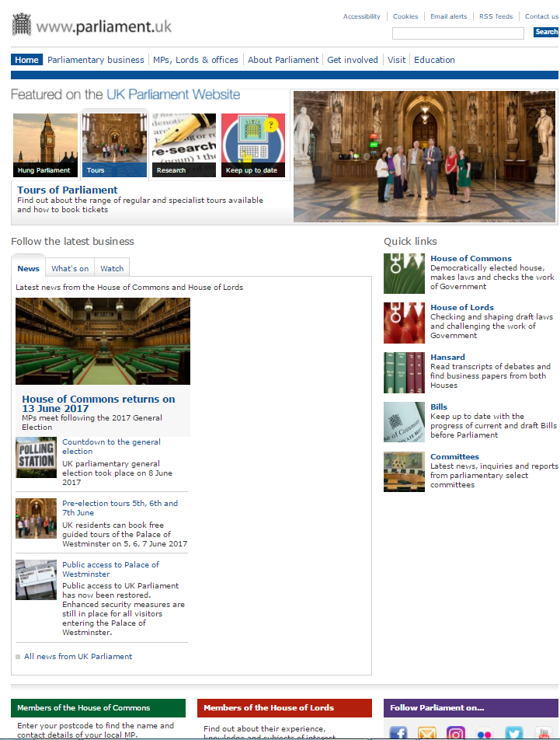Click the pre-election tours group thumbnail

pos(36,518)
